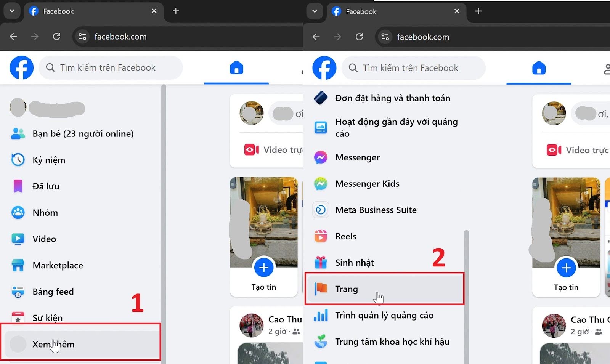Select Nhóm in the left sidebar
This screenshot has width=610, height=364.
pos(45,213)
